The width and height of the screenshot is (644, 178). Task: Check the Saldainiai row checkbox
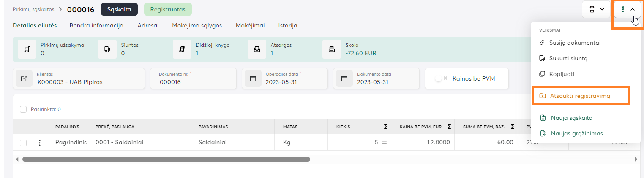24,143
